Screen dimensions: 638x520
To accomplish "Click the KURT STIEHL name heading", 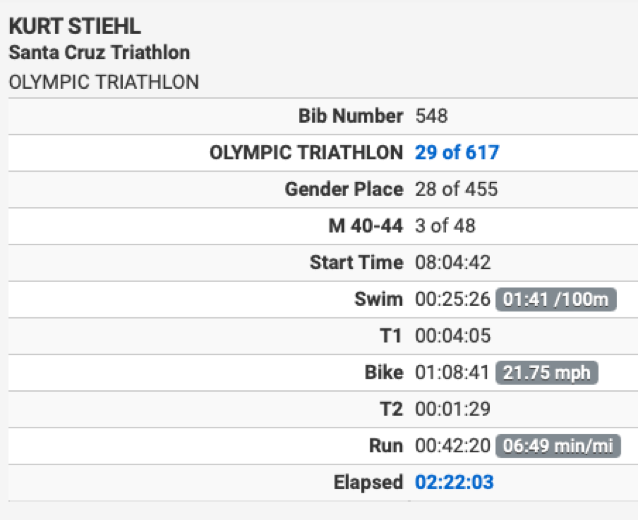I will [x=75, y=26].
